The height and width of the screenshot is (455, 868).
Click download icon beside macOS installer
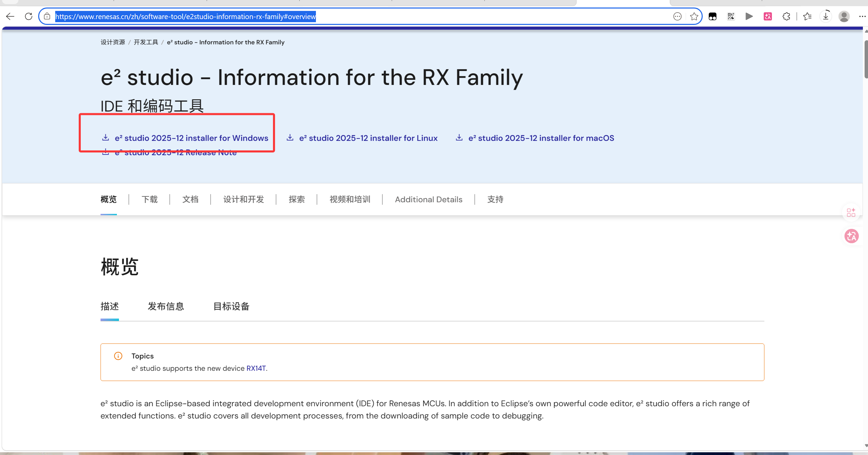tap(459, 137)
